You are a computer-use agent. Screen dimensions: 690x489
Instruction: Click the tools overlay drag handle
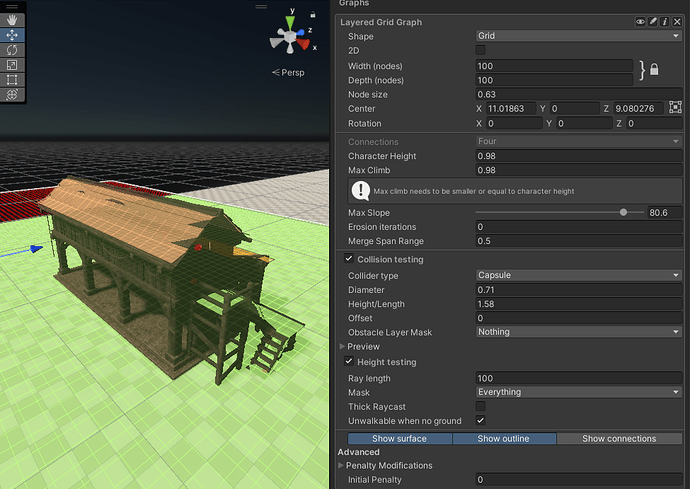[12, 7]
